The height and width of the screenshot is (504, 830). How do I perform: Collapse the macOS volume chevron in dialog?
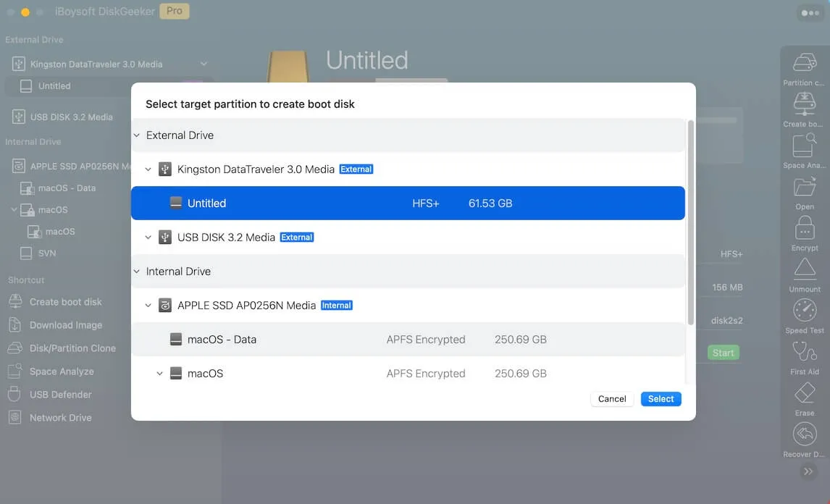click(159, 373)
